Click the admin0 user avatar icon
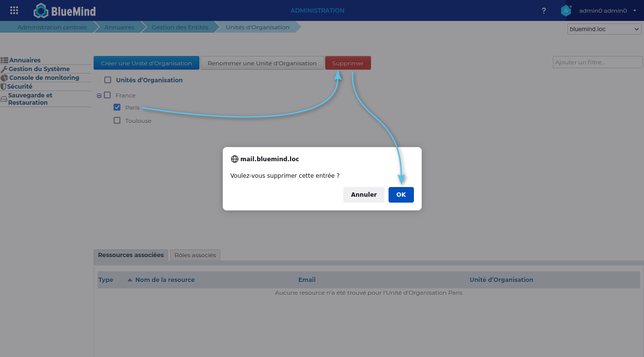644x357 pixels. point(566,11)
